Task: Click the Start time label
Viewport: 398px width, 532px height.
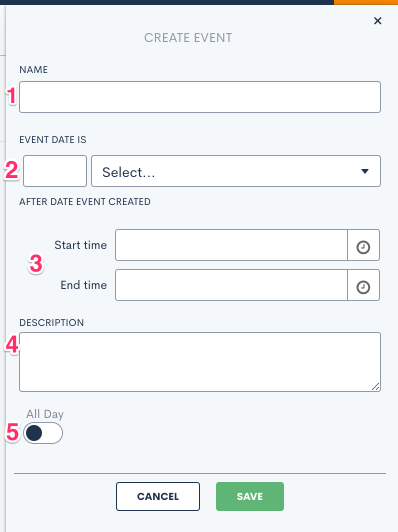Action: (x=81, y=245)
